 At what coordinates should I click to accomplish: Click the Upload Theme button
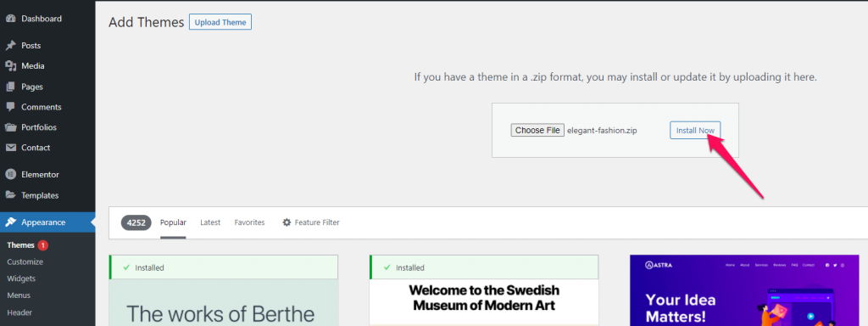pyautogui.click(x=220, y=22)
